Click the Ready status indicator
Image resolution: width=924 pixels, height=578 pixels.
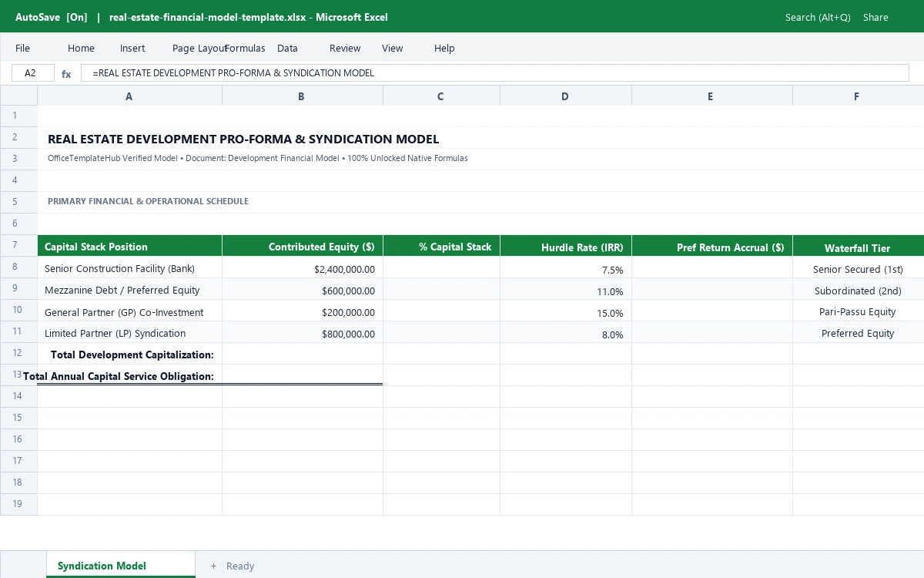[x=240, y=566]
